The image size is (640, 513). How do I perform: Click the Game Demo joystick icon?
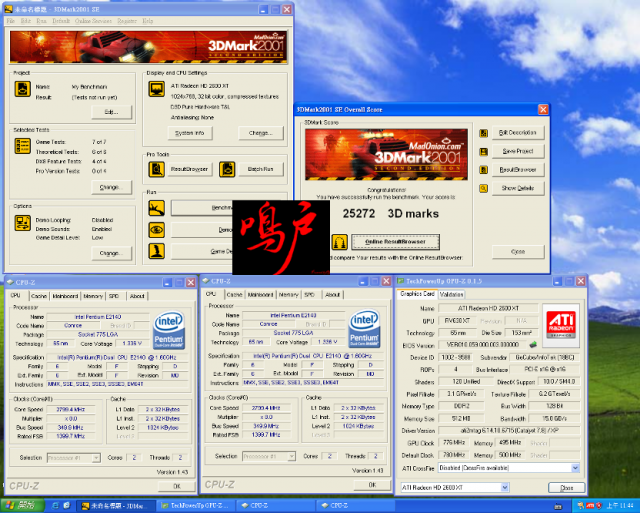click(157, 251)
